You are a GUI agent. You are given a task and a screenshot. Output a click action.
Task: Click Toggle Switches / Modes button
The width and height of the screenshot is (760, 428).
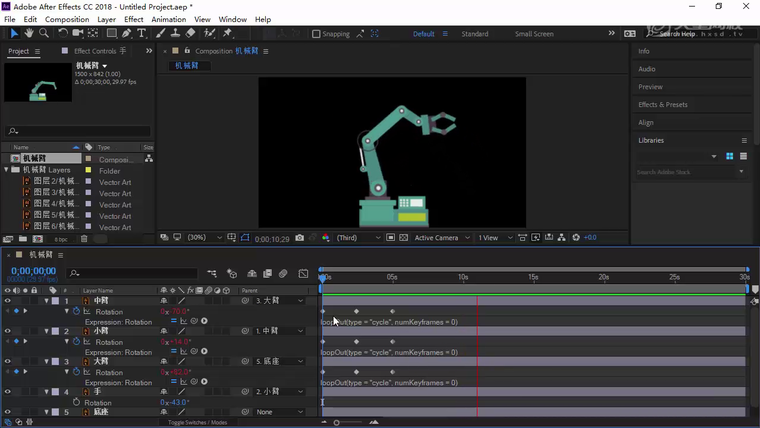[197, 423]
